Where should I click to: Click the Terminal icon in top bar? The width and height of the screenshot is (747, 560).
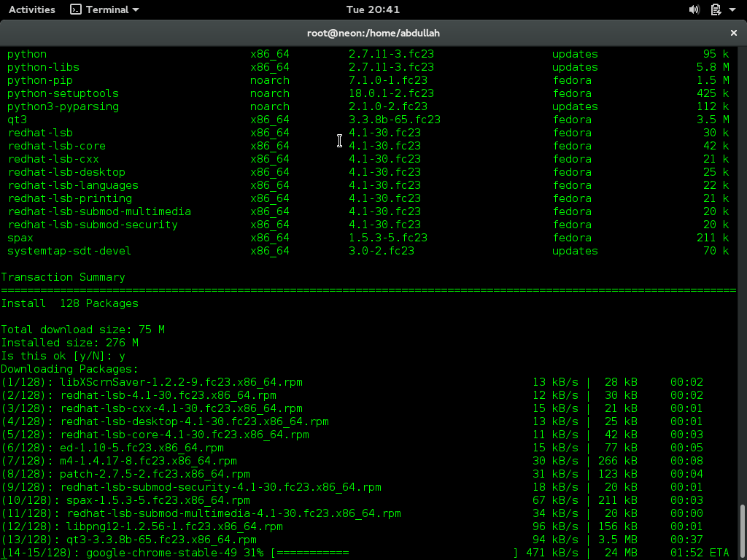tap(76, 9)
